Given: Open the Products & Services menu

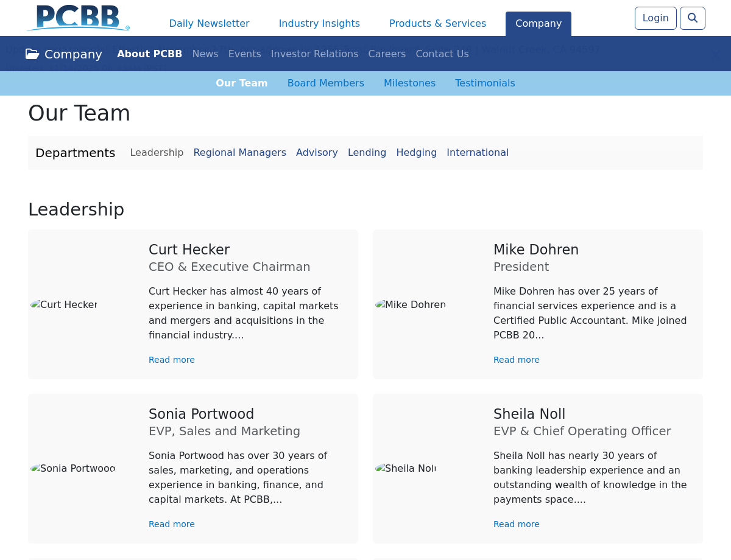Looking at the screenshot, I should click(x=437, y=24).
